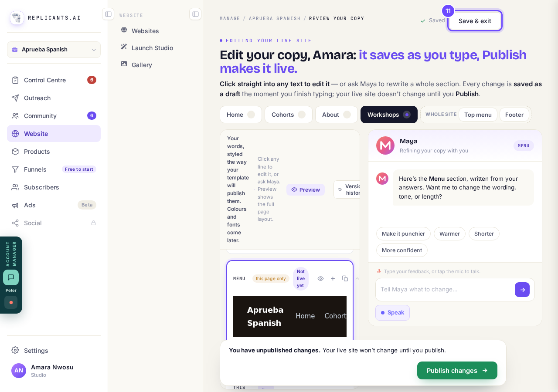The width and height of the screenshot is (558, 392).
Task: Select the Top menu whole-site tab
Action: [478, 115]
